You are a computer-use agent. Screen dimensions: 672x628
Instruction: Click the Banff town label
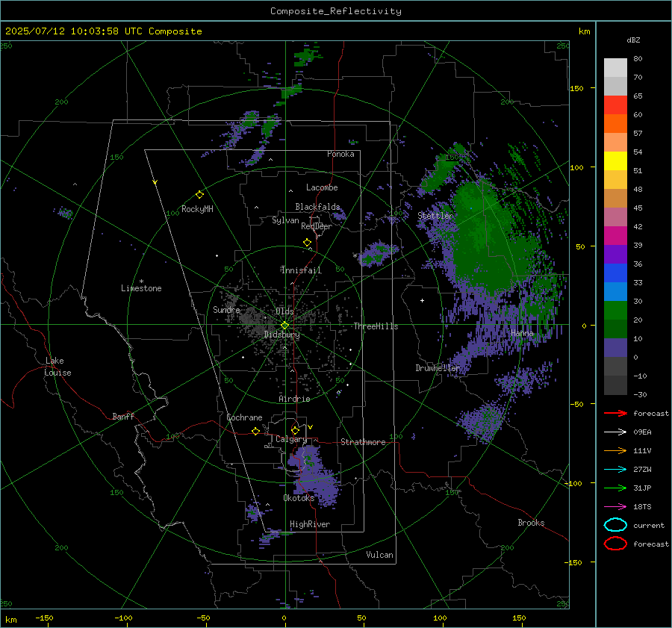[123, 416]
